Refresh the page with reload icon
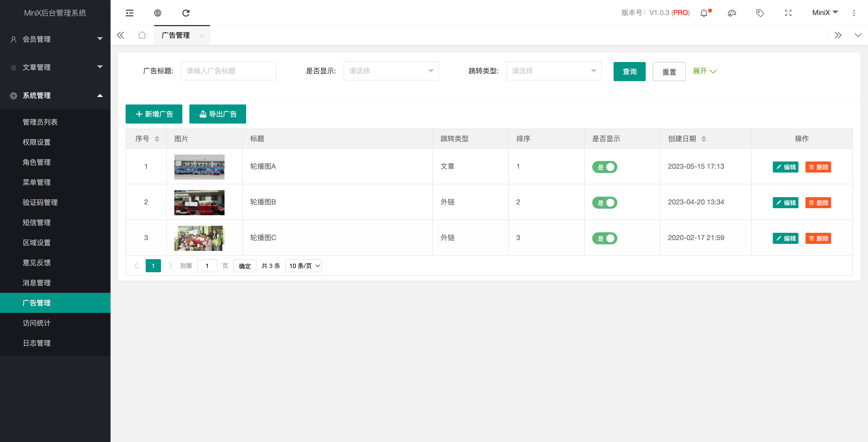 click(x=186, y=13)
